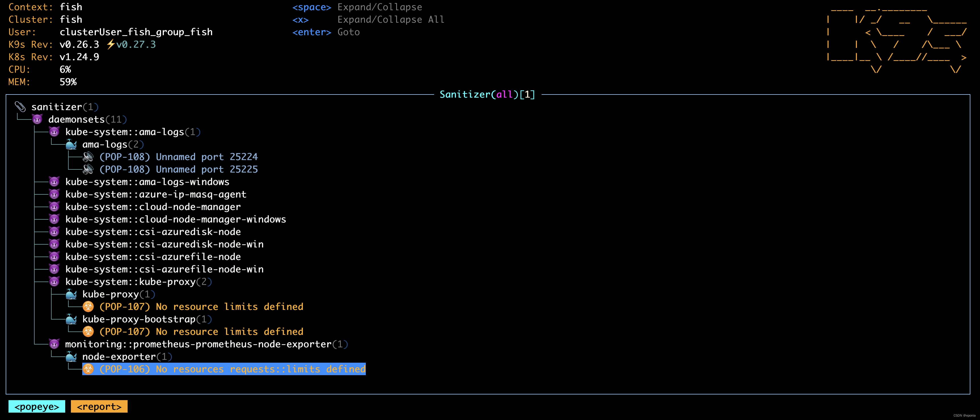Viewport: 980px width, 420px height.
Task: Click the Sanitizer(all)[1] view title
Action: (x=487, y=94)
